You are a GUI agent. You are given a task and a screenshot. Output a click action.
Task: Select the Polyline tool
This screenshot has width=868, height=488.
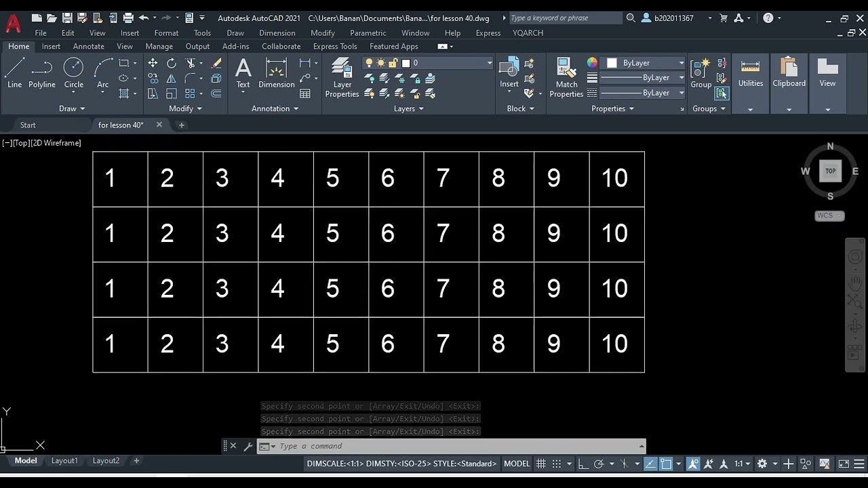pos(42,73)
